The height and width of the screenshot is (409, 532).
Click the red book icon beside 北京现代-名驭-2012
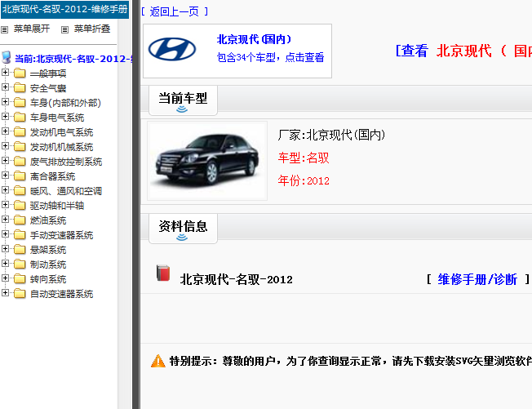pos(163,273)
